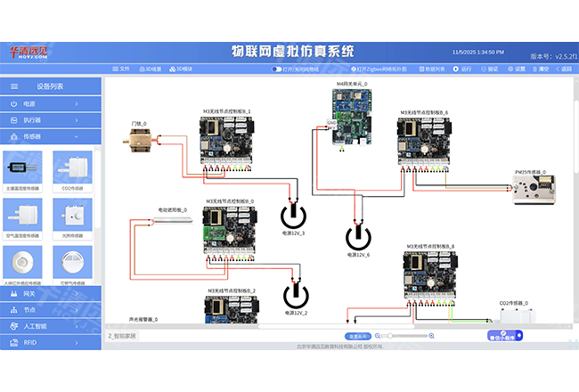This screenshot has width=579, height=392.
Task: Click the combustible gas sensor icon
Action: point(77,263)
